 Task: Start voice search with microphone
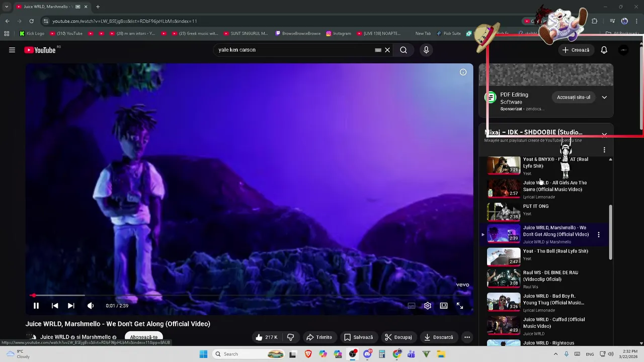coord(426,50)
